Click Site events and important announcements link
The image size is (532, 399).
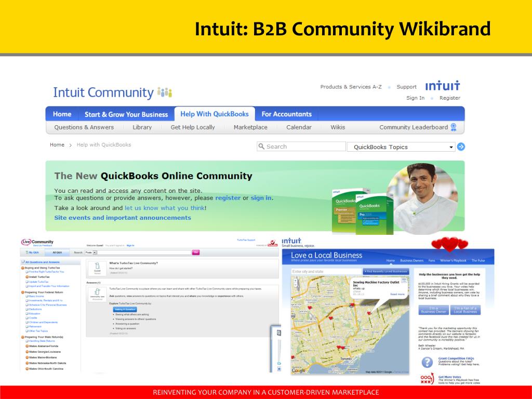(x=123, y=218)
